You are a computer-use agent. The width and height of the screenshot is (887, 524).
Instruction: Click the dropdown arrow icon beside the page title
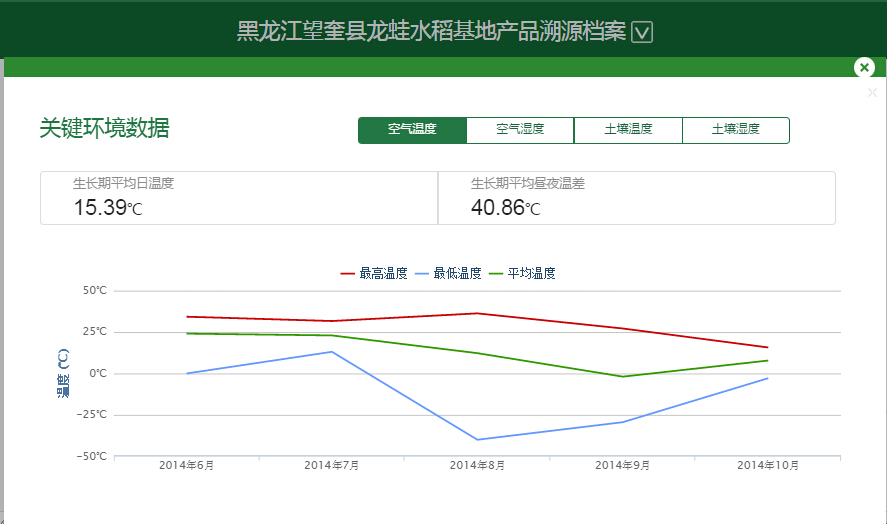(643, 32)
